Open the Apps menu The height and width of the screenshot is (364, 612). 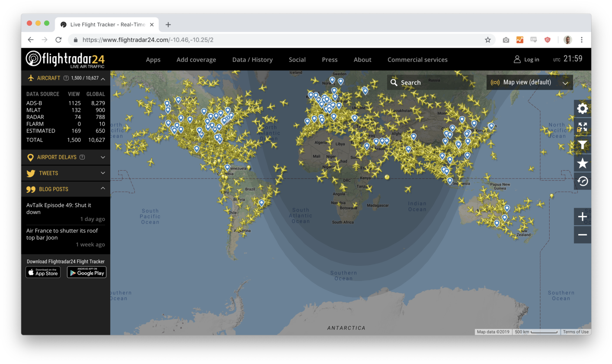153,60
